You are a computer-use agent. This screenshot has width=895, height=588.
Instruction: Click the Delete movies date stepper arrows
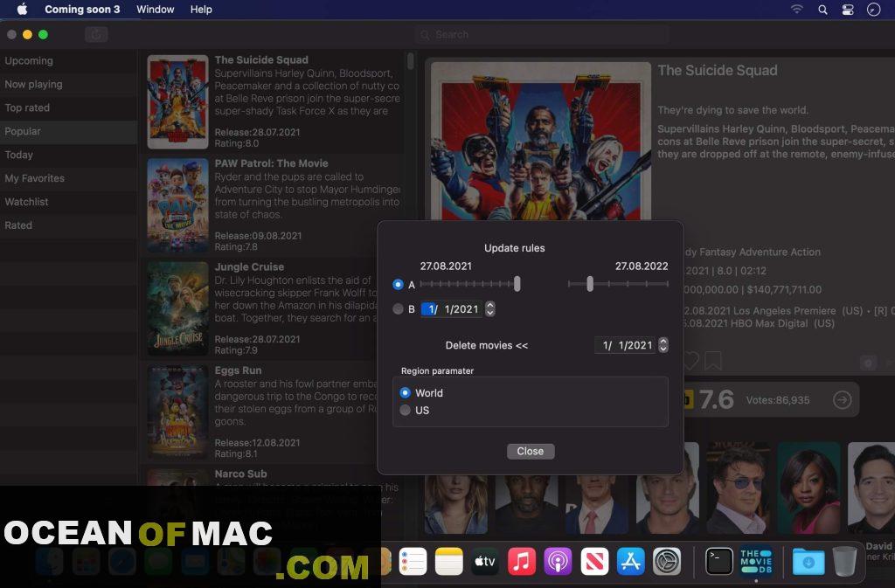pos(663,345)
